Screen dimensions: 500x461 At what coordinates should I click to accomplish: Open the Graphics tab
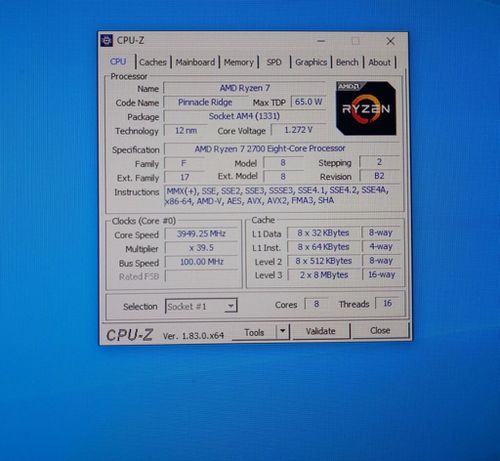(x=311, y=62)
